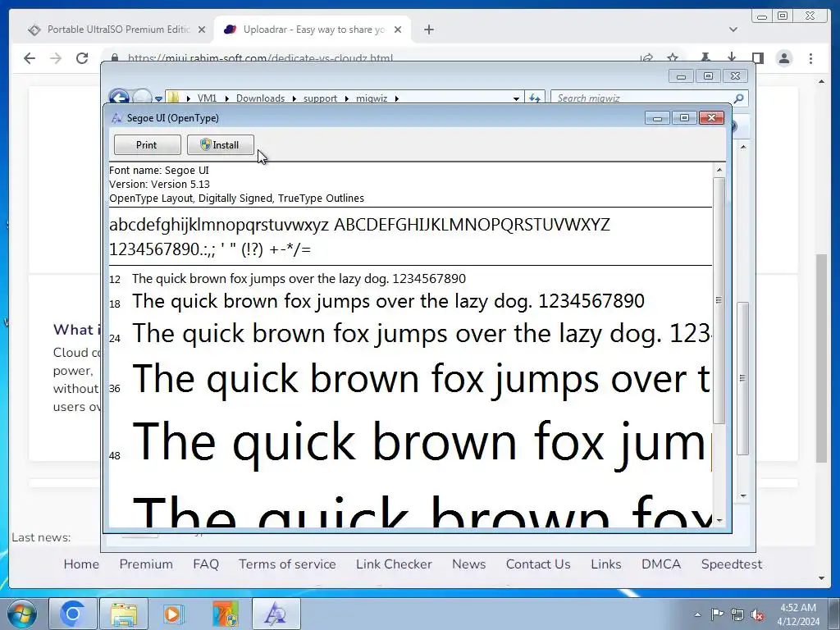Open Chrome downloads icon
This screenshot has width=840, height=630.
coord(731,57)
